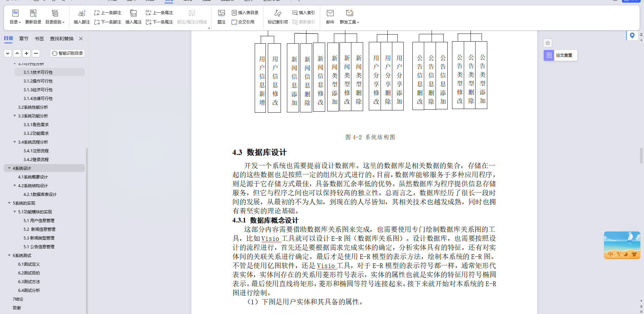
Task: Click 智能识别目录 smart detect button
Action: pyautogui.click(x=67, y=53)
